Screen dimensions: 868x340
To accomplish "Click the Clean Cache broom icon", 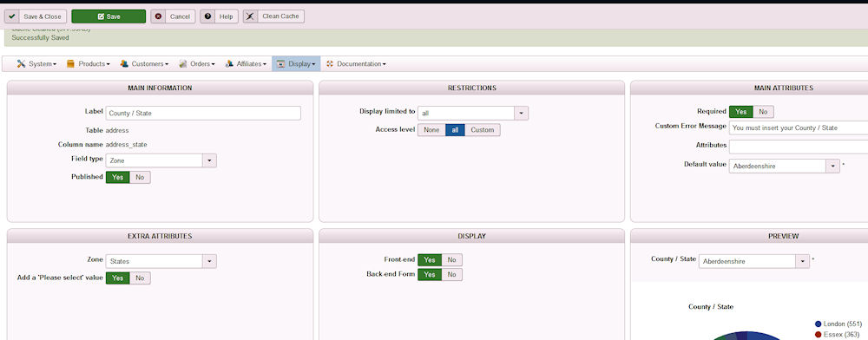I will tap(251, 16).
